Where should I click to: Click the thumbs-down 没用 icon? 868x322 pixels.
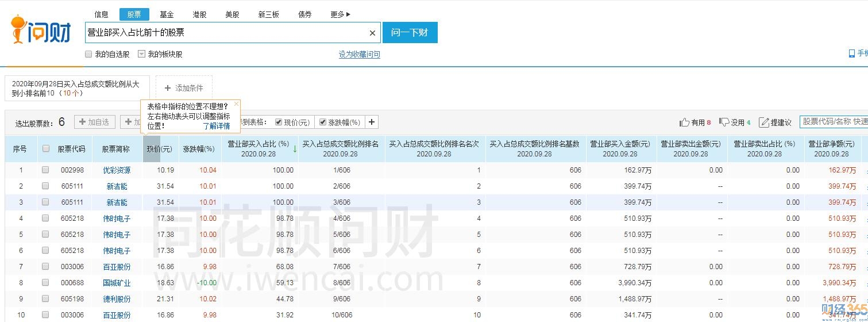(x=724, y=122)
